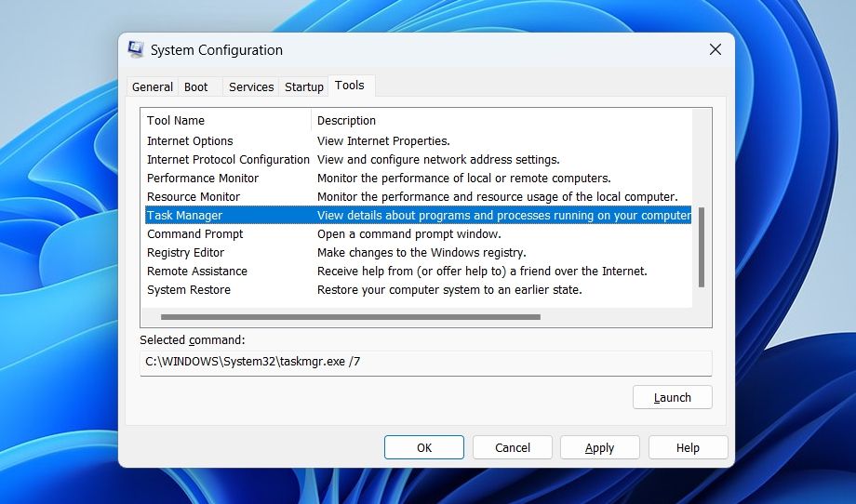Select the Resource Monitor tool
856x504 pixels.
418,197
